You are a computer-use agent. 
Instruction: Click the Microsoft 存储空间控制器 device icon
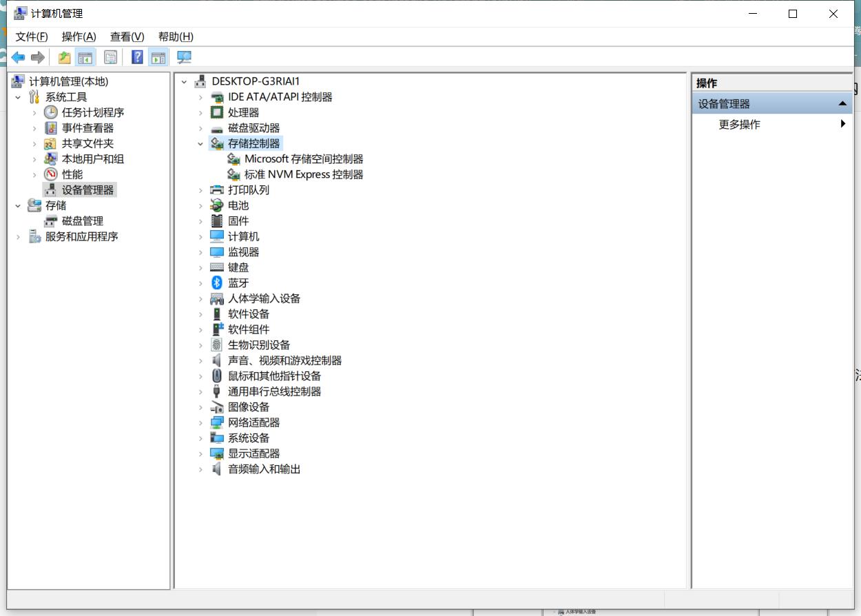234,159
